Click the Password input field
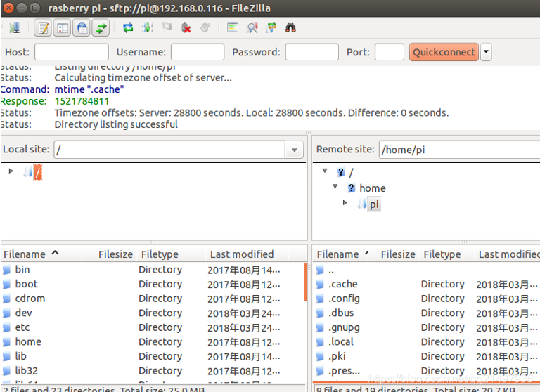The image size is (540, 392). 312,52
